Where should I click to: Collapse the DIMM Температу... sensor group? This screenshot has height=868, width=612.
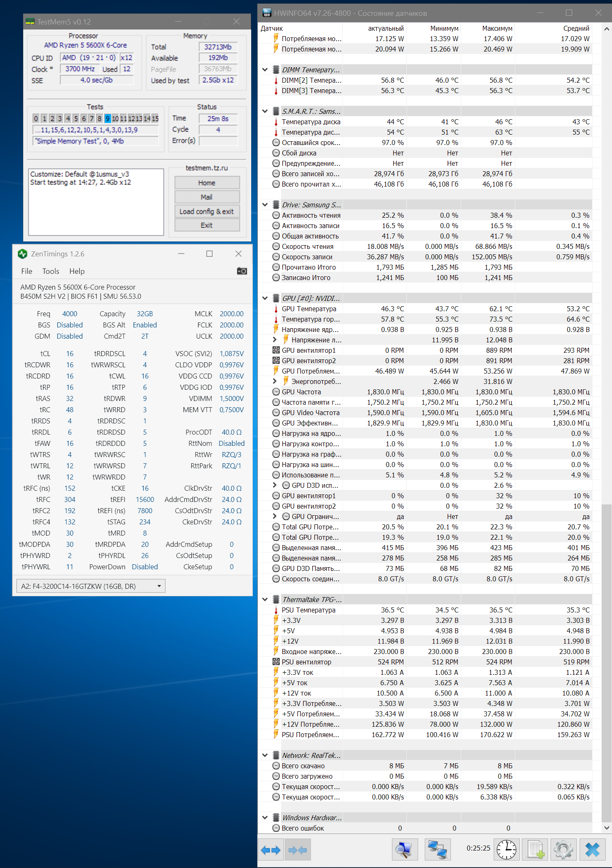click(265, 70)
